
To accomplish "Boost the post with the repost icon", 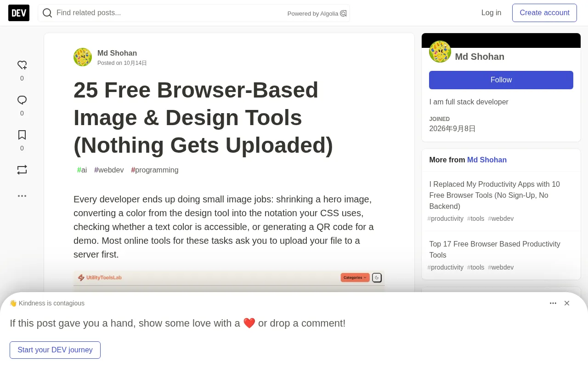I will click(x=22, y=170).
